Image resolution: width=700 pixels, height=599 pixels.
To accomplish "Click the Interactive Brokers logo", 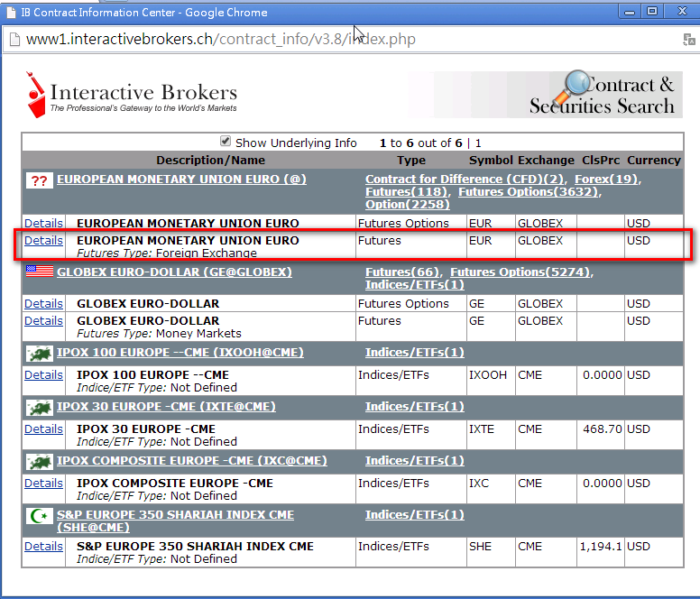I will [x=132, y=95].
